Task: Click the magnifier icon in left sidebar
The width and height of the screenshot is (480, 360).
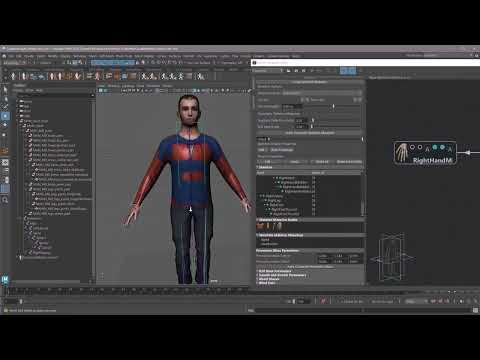Action: coord(5,200)
